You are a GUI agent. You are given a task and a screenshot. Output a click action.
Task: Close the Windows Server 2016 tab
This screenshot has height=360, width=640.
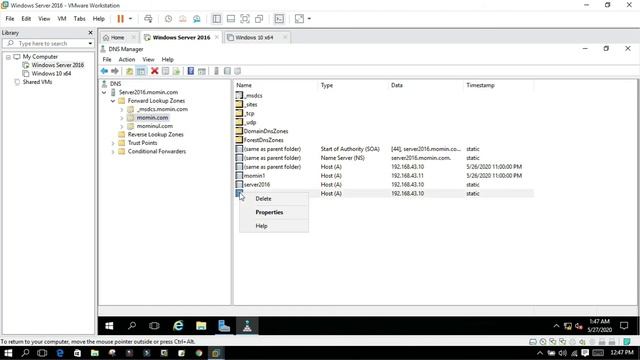(217, 38)
